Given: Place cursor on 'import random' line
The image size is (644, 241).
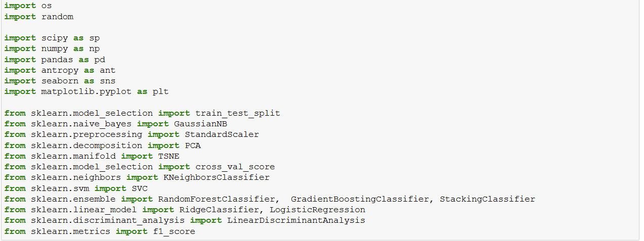Looking at the screenshot, I should pos(38,17).
